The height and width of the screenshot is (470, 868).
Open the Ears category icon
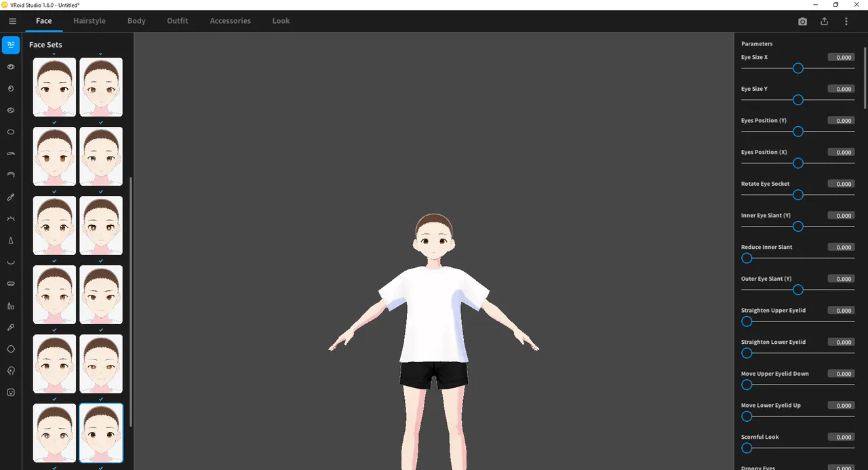[x=11, y=371]
